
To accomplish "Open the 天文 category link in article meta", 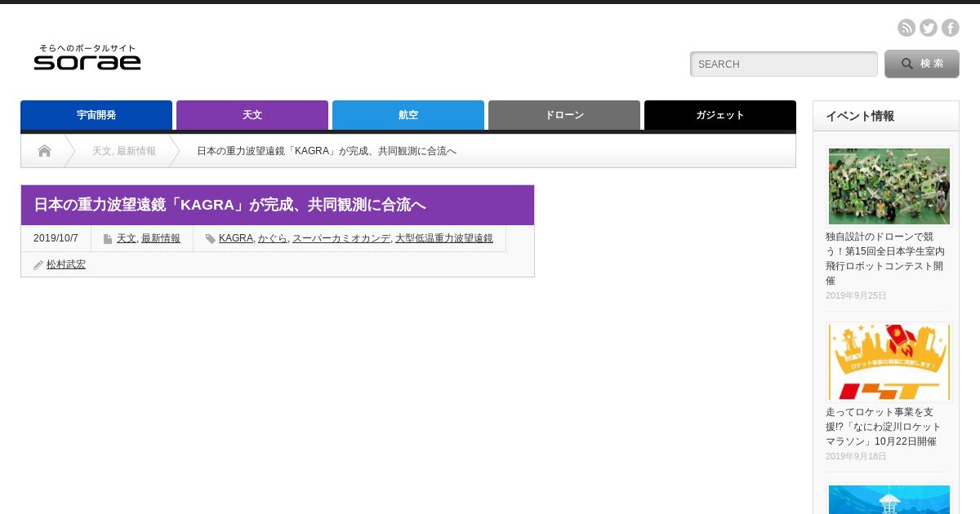I will point(127,238).
